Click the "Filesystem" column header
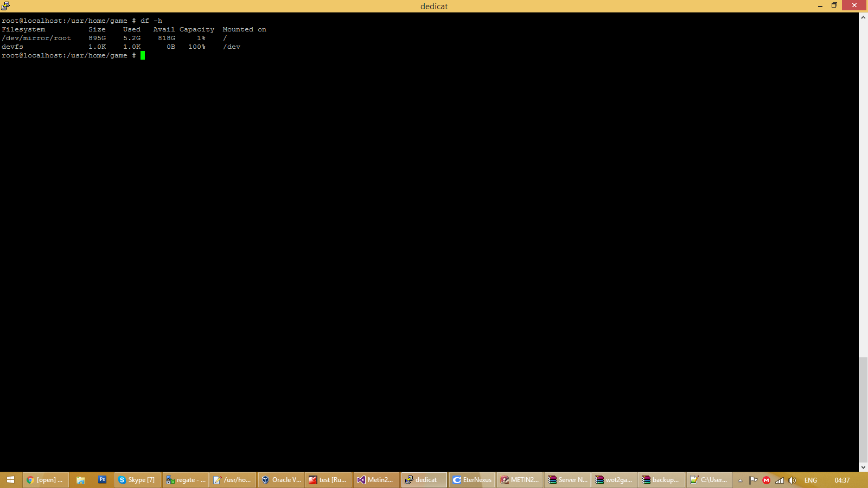The width and height of the screenshot is (868, 488). tap(23, 29)
